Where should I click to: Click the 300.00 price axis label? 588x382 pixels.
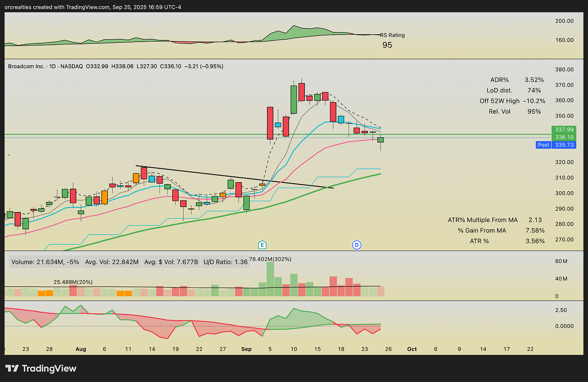(x=564, y=193)
